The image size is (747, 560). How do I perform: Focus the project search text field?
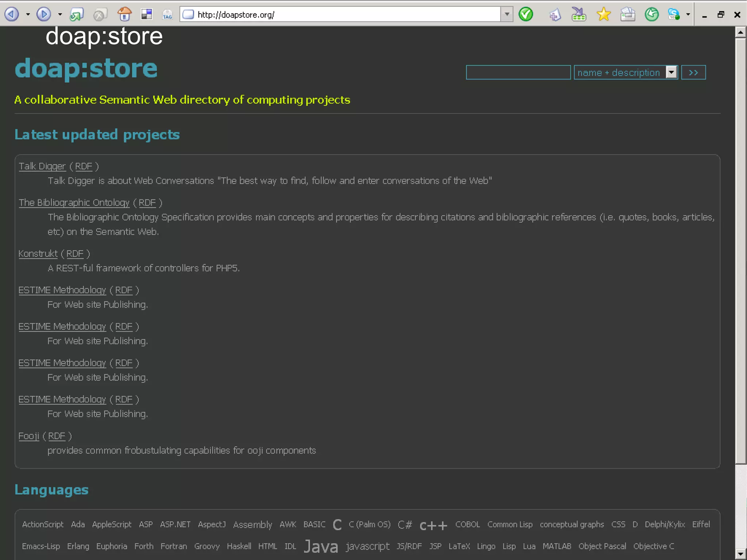point(518,72)
